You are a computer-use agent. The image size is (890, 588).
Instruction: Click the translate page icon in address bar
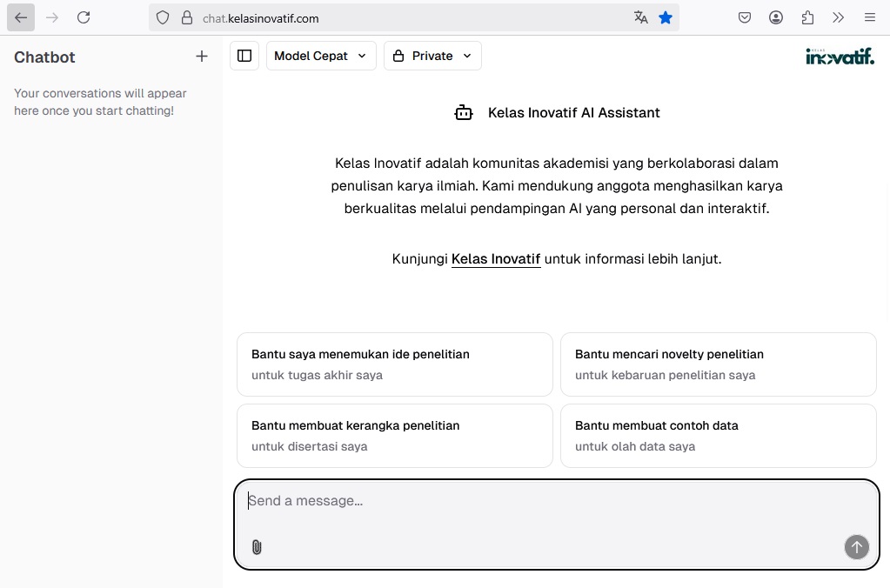click(x=641, y=17)
